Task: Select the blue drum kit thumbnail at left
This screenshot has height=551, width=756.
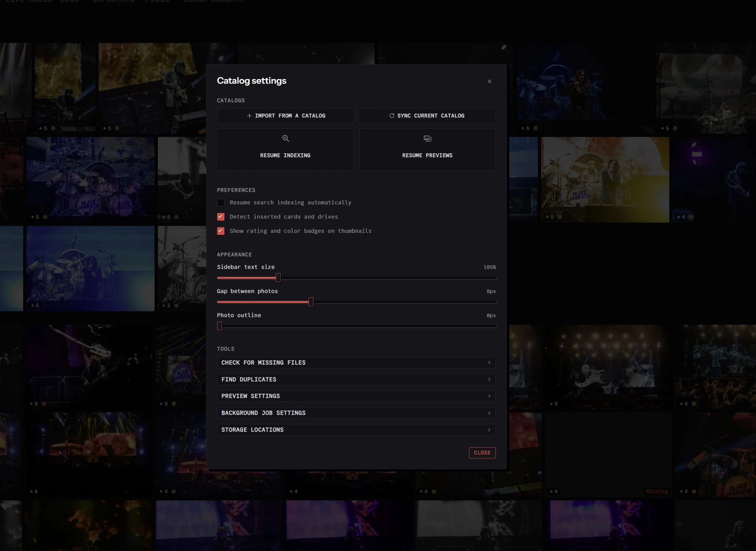Action: (x=90, y=180)
